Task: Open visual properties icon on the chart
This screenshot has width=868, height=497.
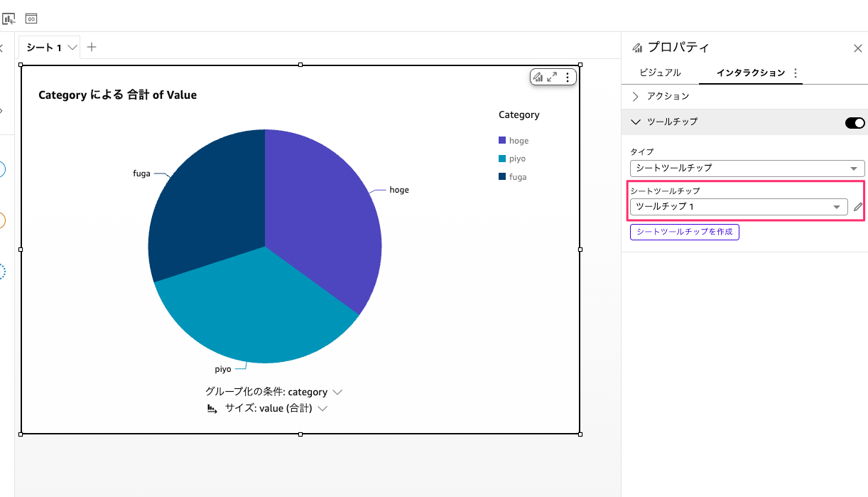Action: pyautogui.click(x=538, y=78)
